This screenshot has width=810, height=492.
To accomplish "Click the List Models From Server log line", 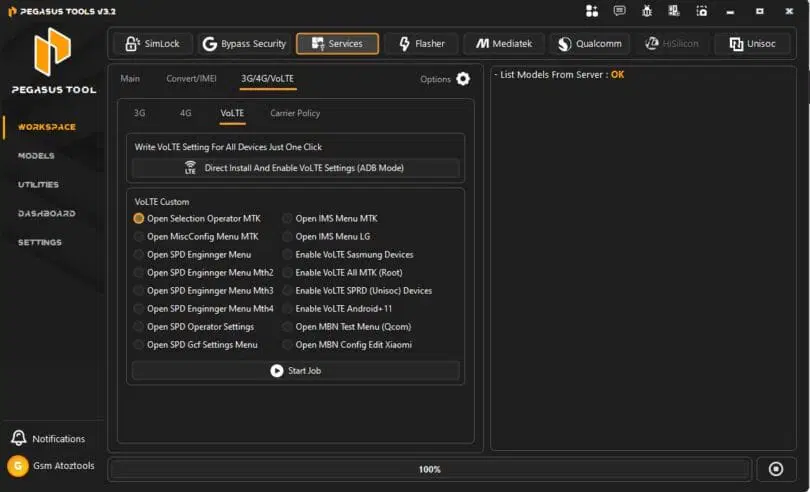I will click(559, 74).
